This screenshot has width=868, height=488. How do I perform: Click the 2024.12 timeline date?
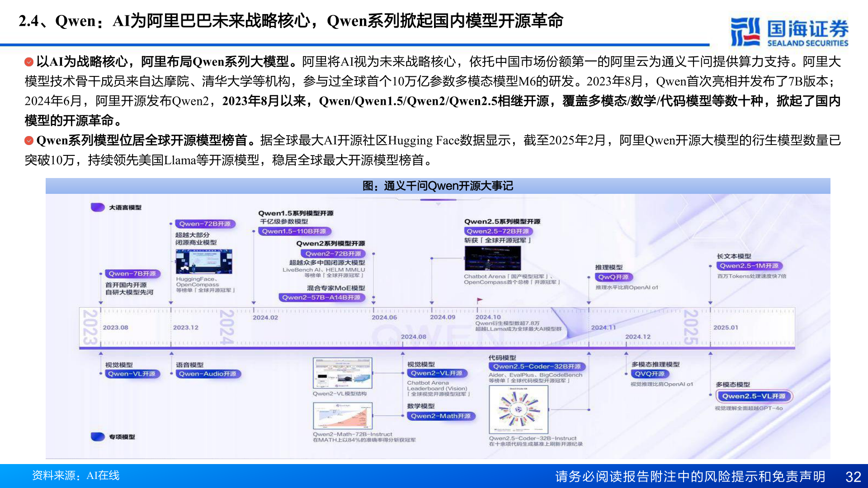638,337
